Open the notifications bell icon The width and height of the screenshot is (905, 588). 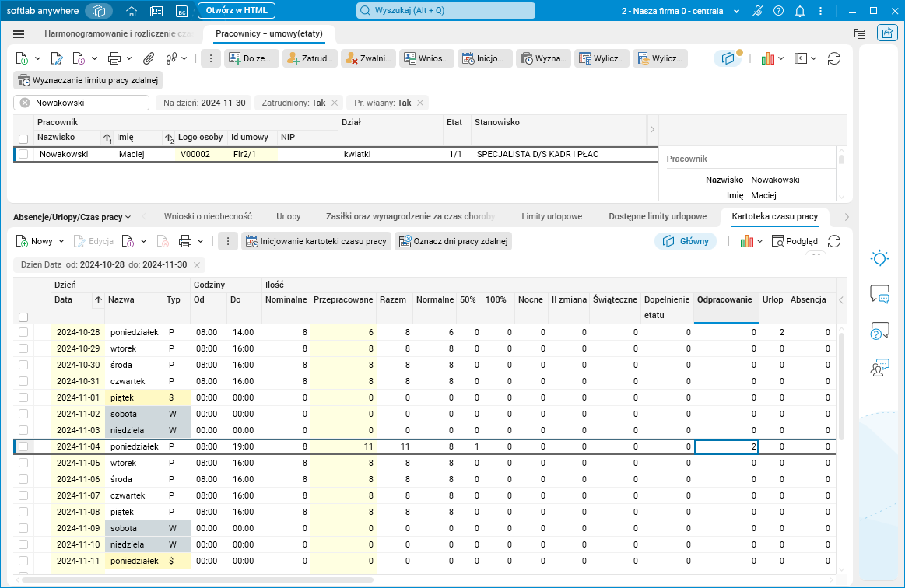tap(799, 11)
